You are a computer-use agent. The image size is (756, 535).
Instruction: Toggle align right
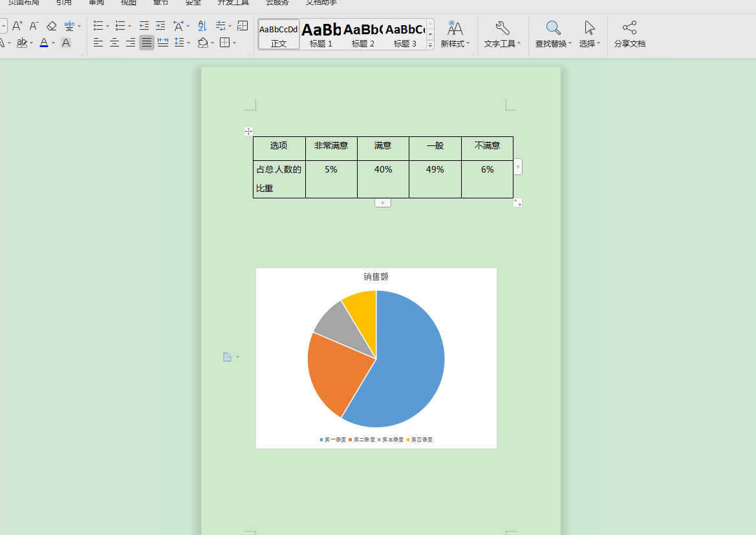[131, 43]
